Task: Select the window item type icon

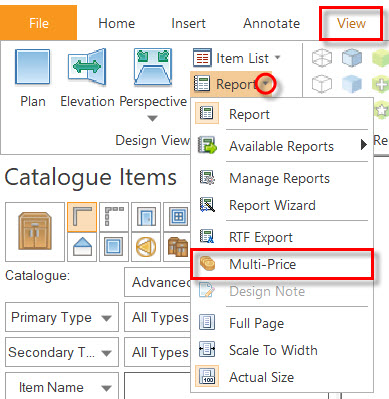Action: [x=177, y=217]
